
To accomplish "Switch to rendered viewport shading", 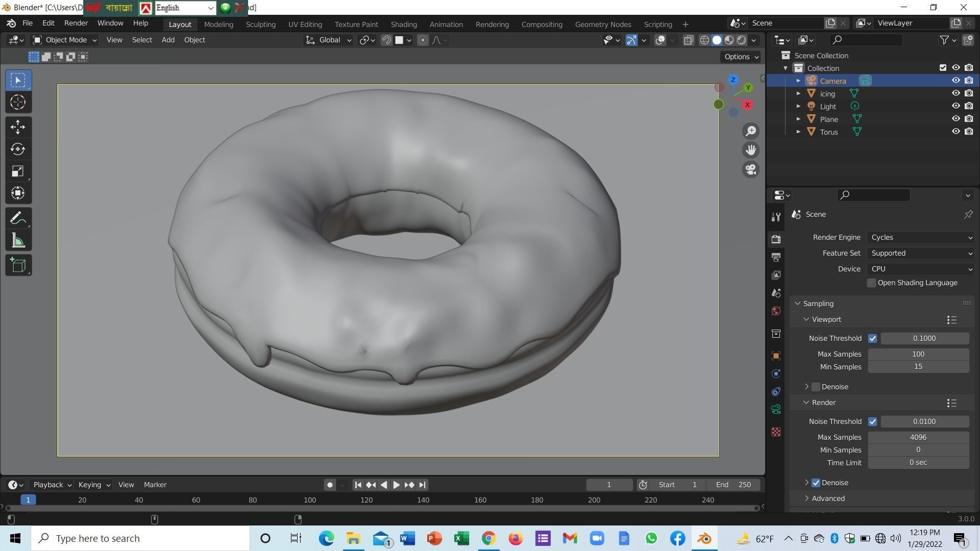I will click(742, 40).
